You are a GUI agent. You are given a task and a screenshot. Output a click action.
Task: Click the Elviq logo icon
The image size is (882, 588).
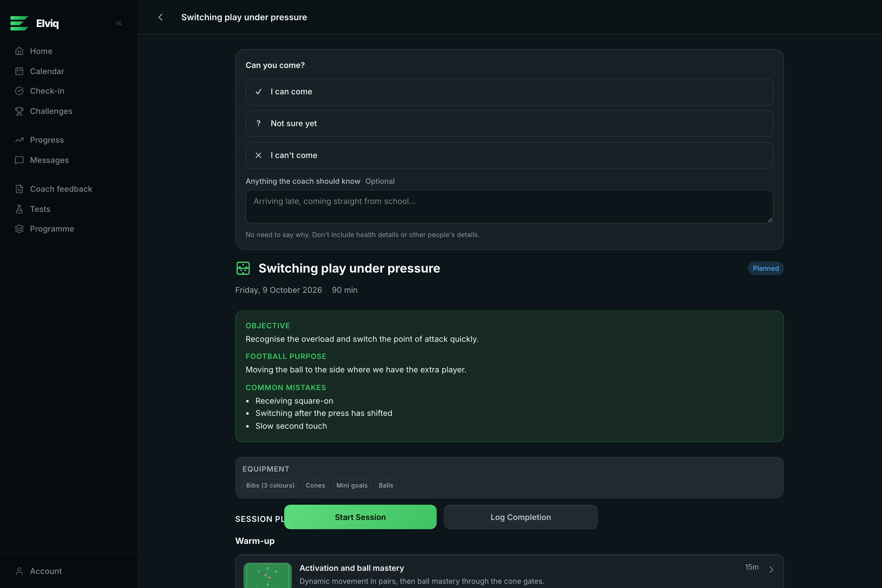[x=19, y=23]
